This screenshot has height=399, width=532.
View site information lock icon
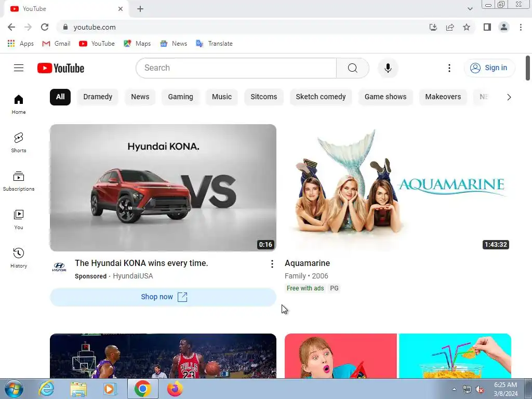65,27
